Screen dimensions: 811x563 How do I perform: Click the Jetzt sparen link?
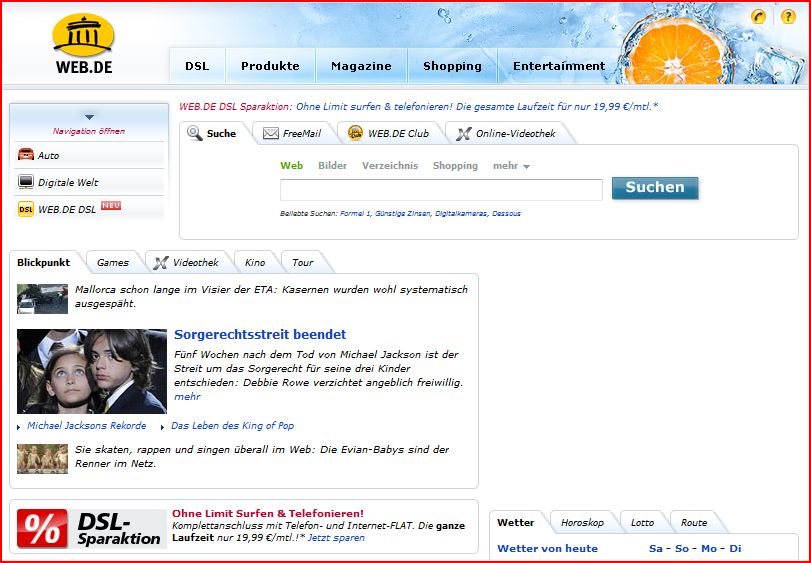(x=336, y=538)
